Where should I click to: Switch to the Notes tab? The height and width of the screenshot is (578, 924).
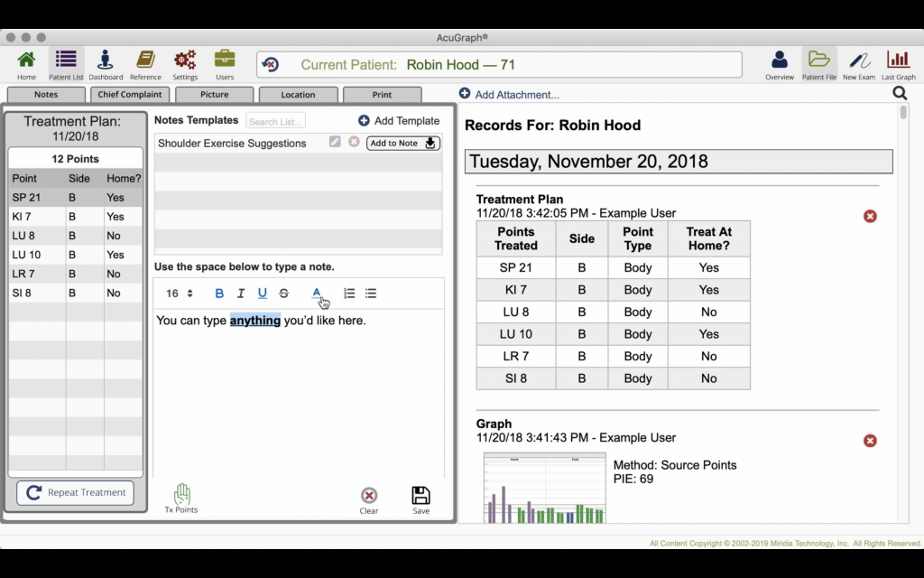coord(46,94)
